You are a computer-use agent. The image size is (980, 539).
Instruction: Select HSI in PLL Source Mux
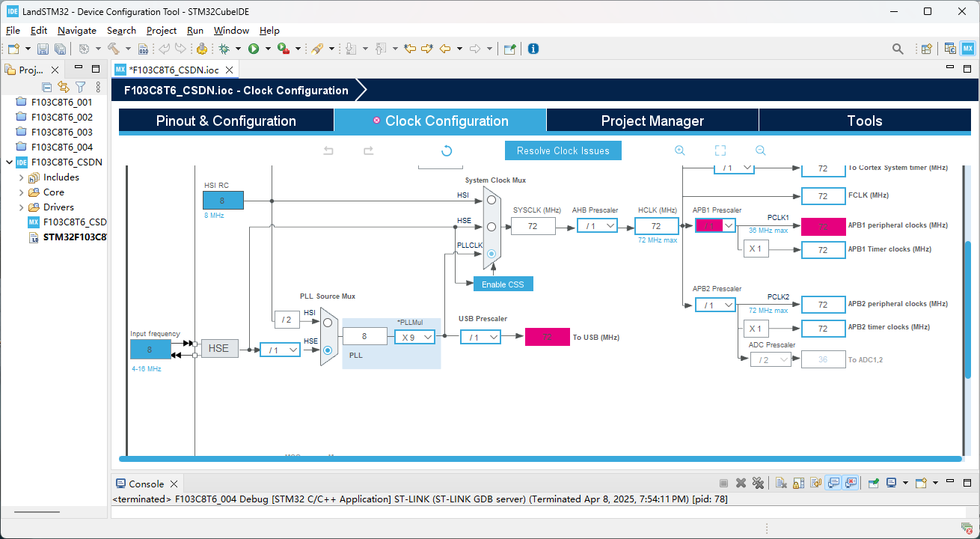[327, 323]
